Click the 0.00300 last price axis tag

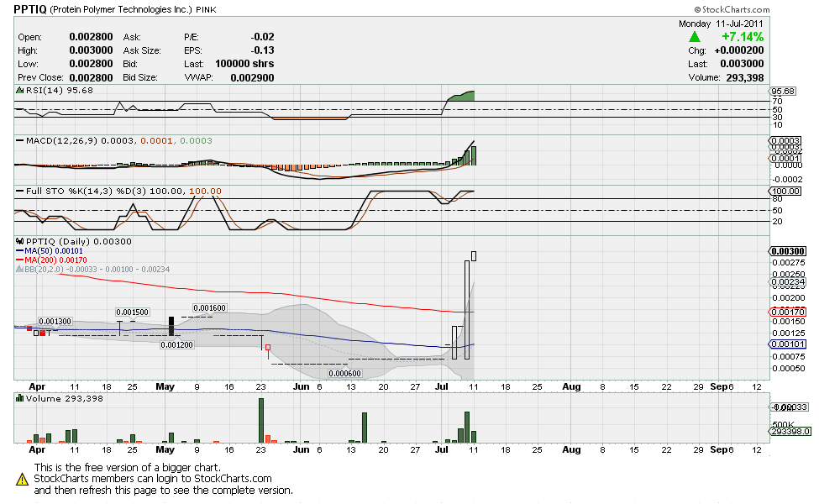[788, 251]
